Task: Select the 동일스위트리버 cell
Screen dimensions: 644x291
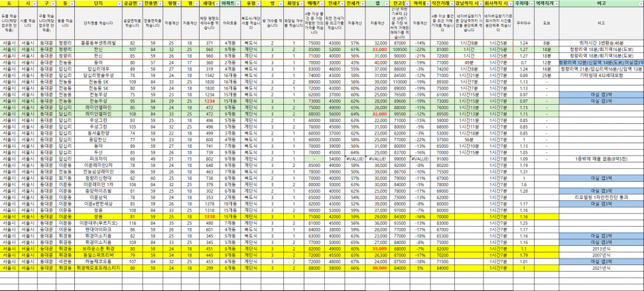Action: tap(99, 255)
